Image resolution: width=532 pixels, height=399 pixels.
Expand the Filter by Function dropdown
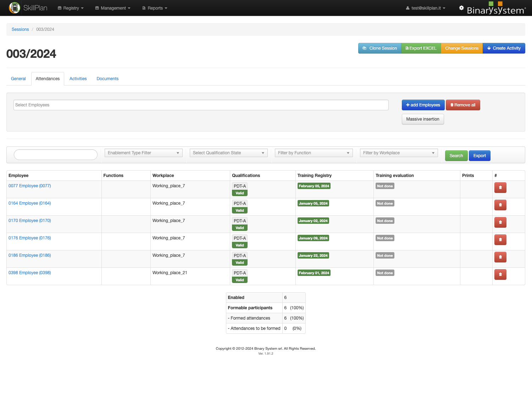click(314, 153)
